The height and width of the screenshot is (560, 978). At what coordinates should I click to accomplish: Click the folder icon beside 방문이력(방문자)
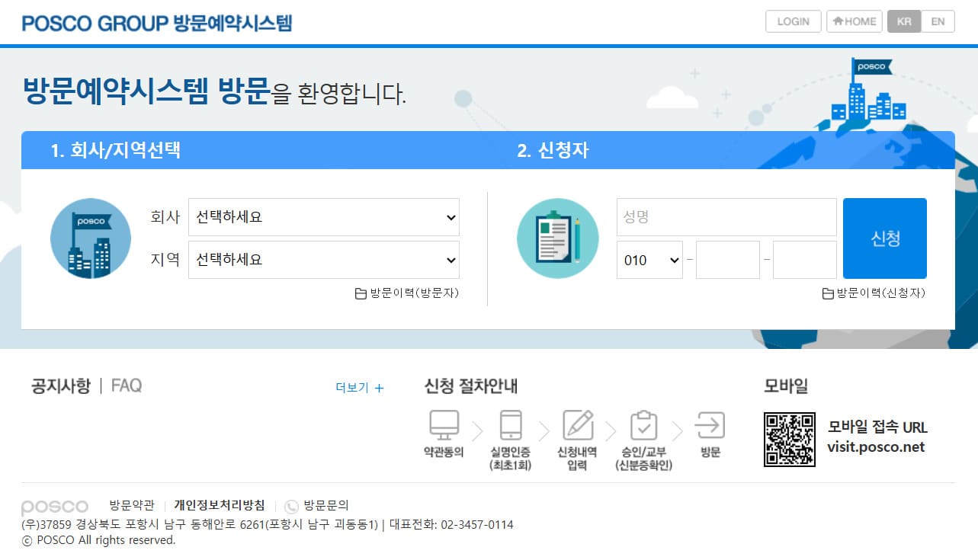(361, 293)
